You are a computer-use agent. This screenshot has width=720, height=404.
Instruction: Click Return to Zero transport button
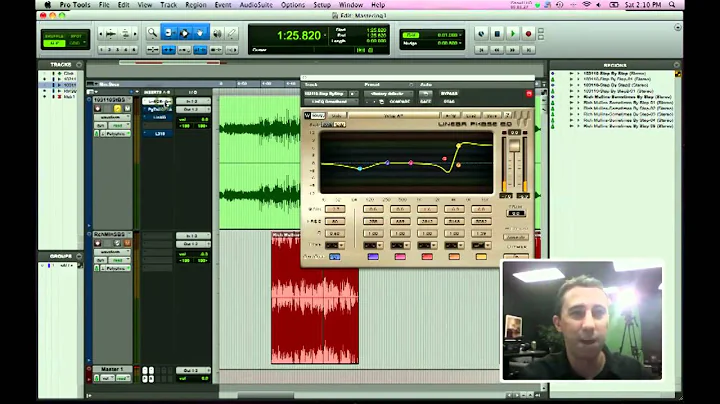481,50
